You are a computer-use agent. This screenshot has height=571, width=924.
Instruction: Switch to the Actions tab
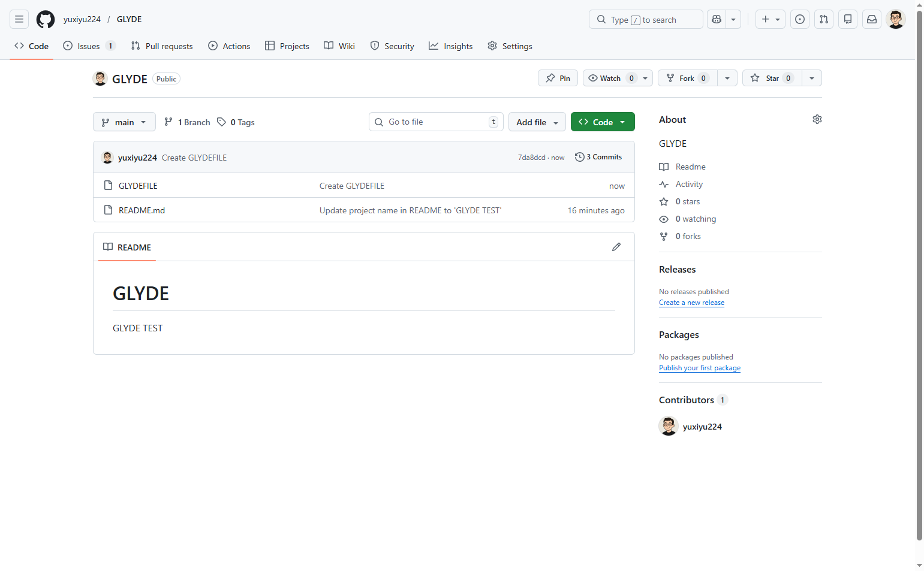(x=229, y=46)
